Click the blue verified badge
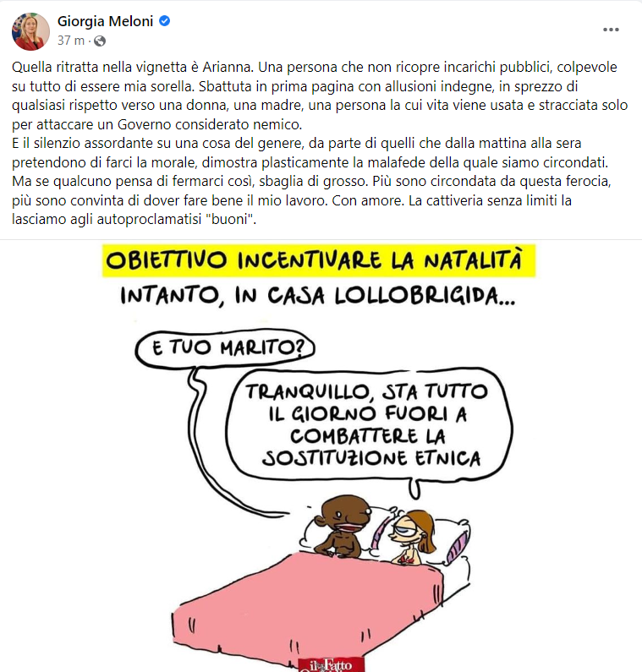 pyautogui.click(x=165, y=20)
